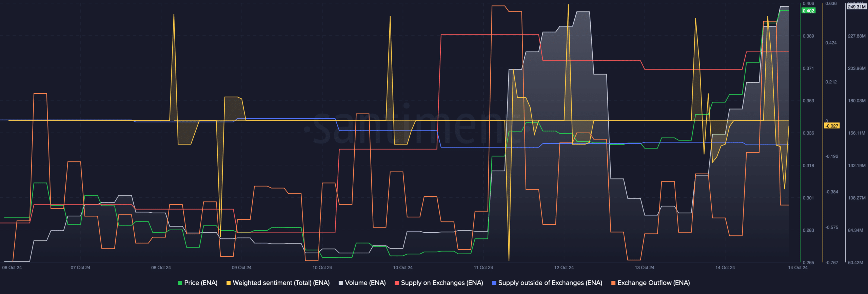Click the 11 Oct 24 date label

pyautogui.click(x=483, y=268)
